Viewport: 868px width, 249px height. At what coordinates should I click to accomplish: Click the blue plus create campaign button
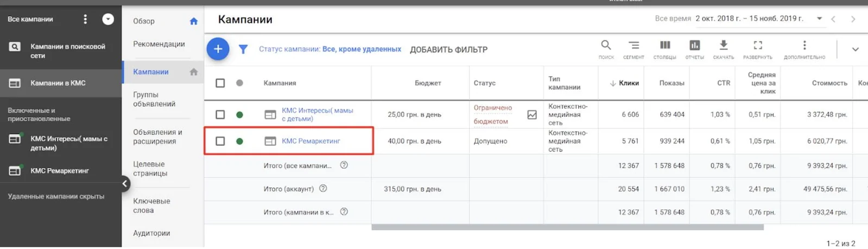(x=218, y=49)
